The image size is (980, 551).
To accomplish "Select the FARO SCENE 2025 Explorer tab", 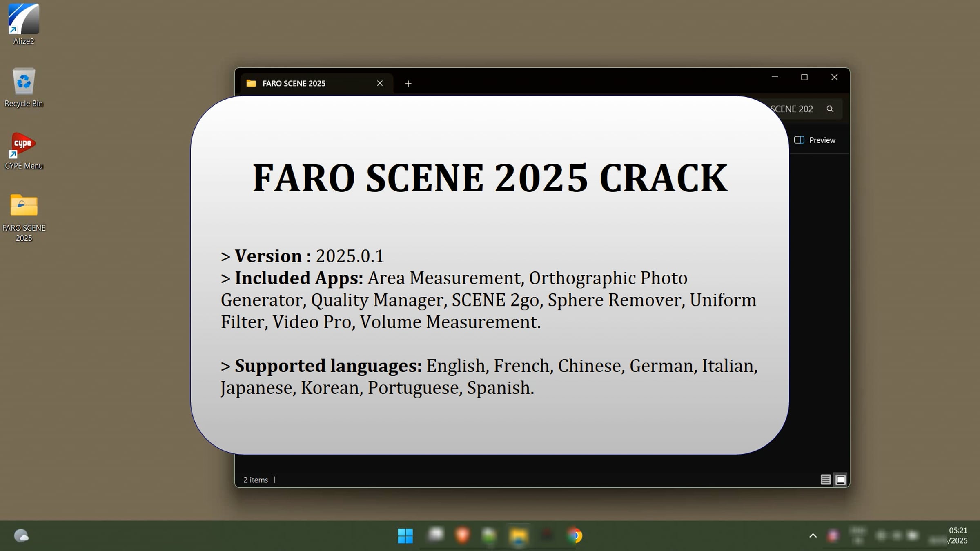I will click(x=302, y=84).
